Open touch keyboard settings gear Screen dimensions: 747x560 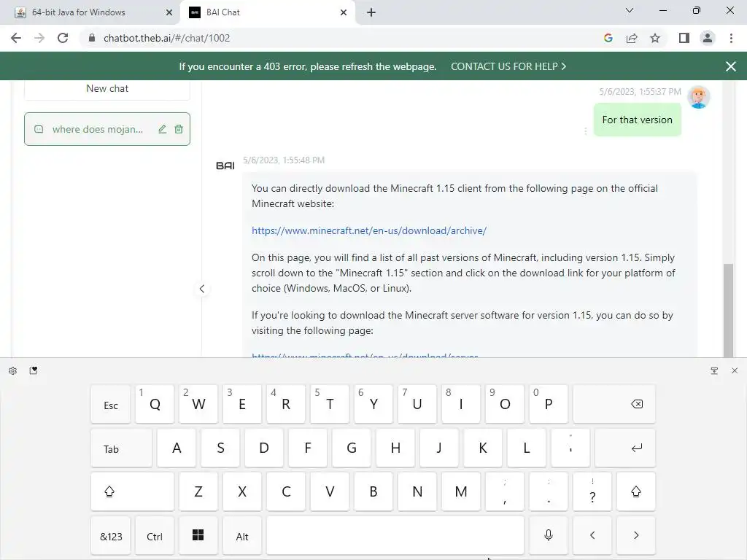tap(13, 370)
